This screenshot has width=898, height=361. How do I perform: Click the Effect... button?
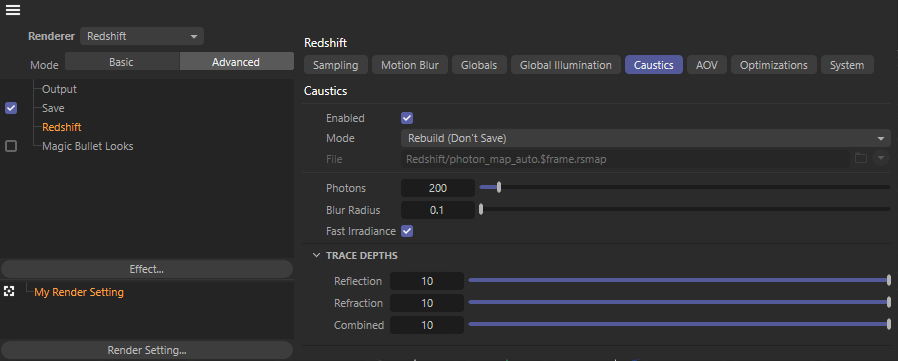click(x=147, y=269)
